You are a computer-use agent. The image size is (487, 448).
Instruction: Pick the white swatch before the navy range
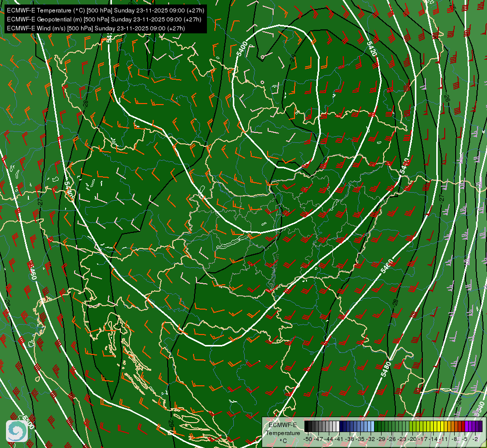coord(338,426)
